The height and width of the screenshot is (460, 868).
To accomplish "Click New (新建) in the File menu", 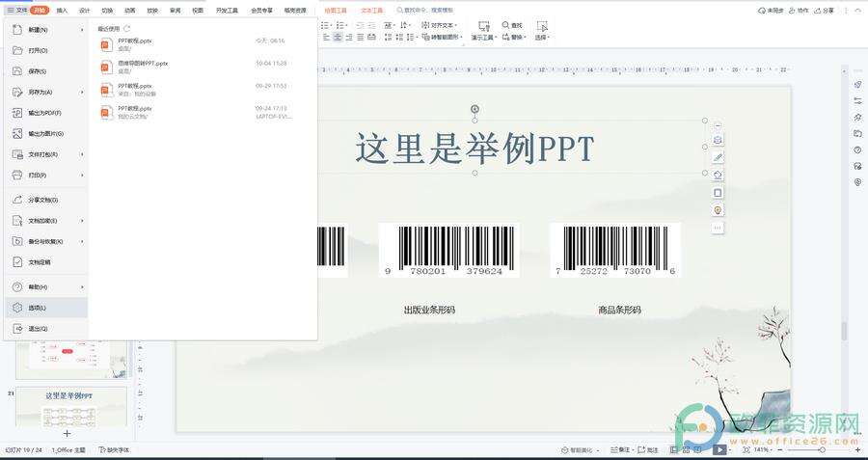I will [45, 30].
